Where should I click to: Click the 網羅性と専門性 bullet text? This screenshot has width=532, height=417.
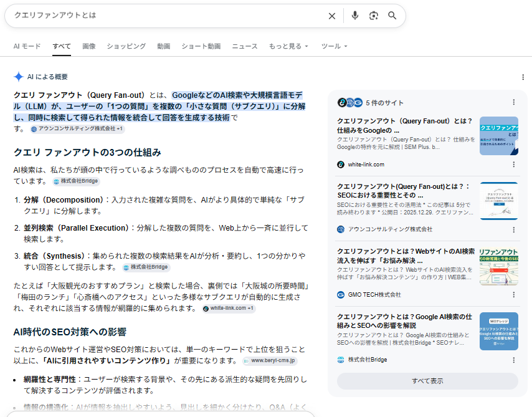[165, 385]
